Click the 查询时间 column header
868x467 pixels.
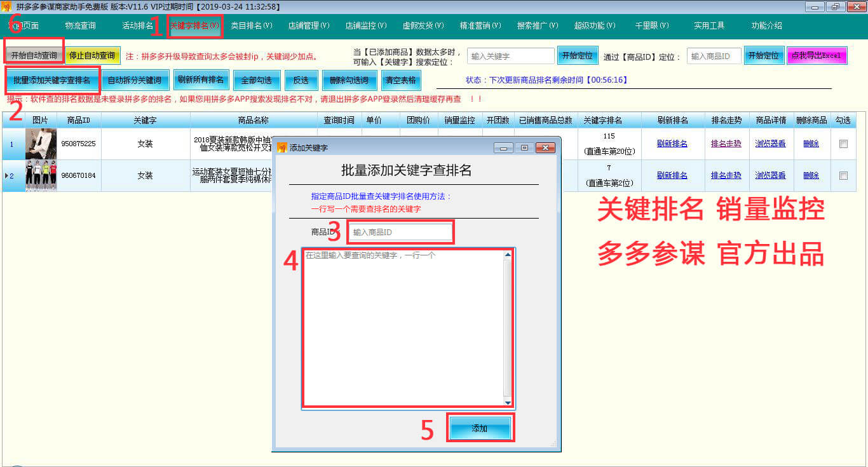pyautogui.click(x=339, y=120)
